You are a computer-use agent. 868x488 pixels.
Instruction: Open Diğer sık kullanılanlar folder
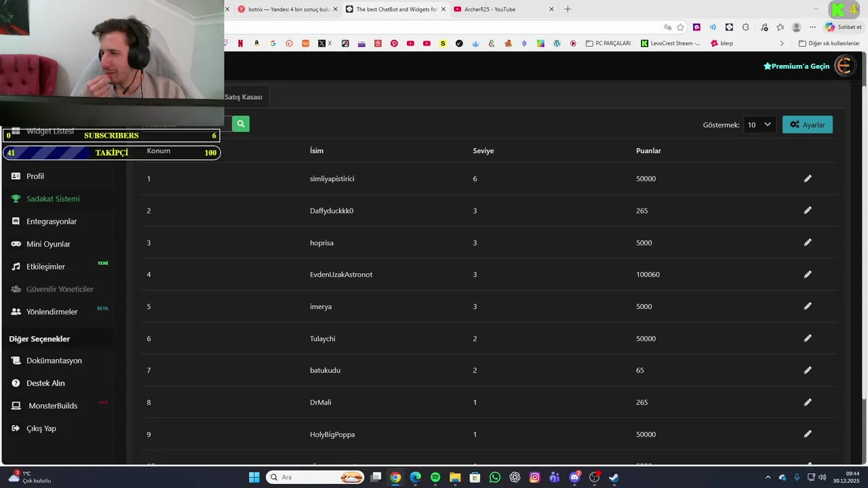[x=829, y=43]
